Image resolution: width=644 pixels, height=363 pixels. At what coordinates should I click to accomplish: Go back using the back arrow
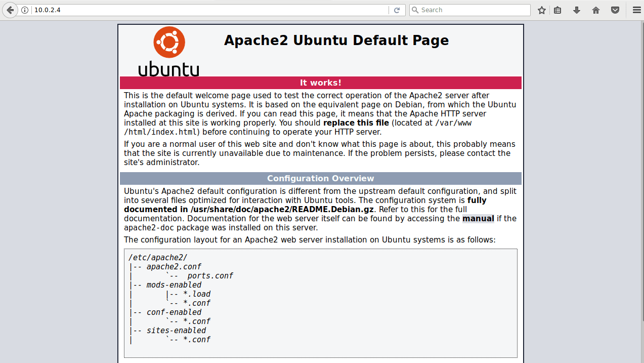[10, 10]
